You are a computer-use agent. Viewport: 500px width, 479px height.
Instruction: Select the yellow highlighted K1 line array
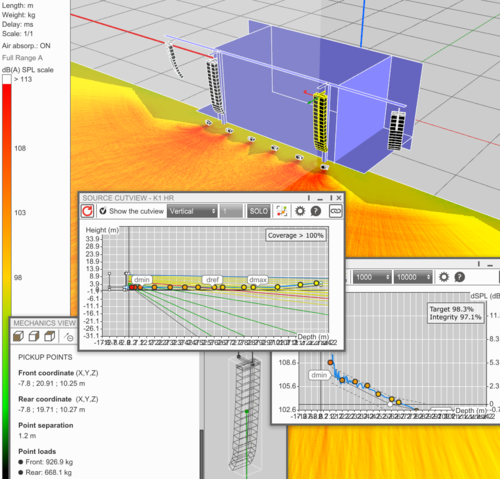click(x=320, y=122)
